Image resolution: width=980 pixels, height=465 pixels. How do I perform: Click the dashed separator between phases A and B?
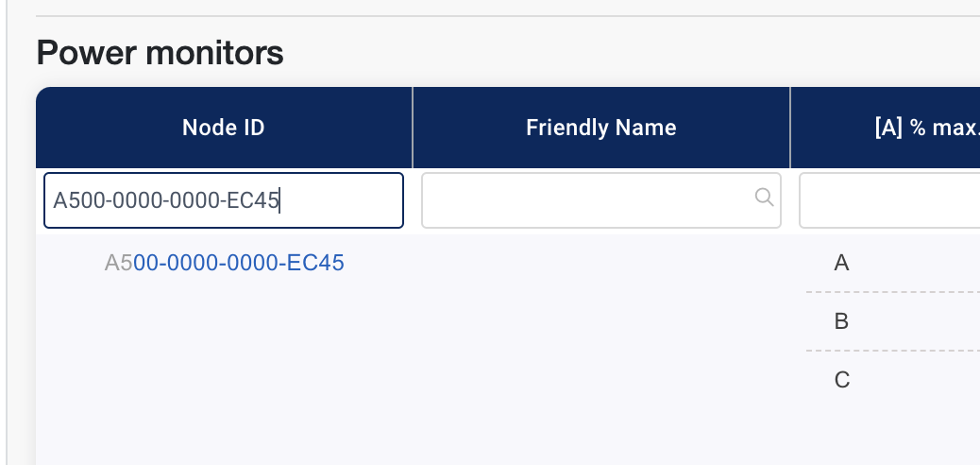click(892, 292)
